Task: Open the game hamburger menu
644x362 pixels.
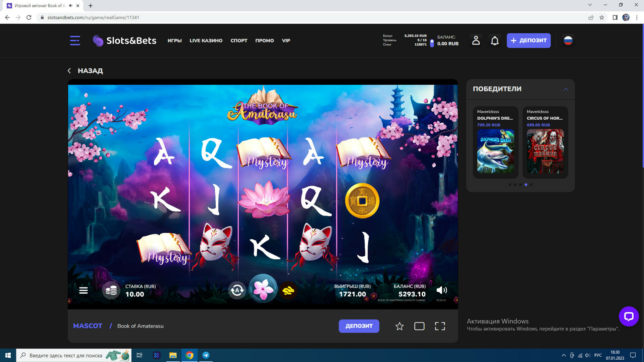Action: (84, 290)
